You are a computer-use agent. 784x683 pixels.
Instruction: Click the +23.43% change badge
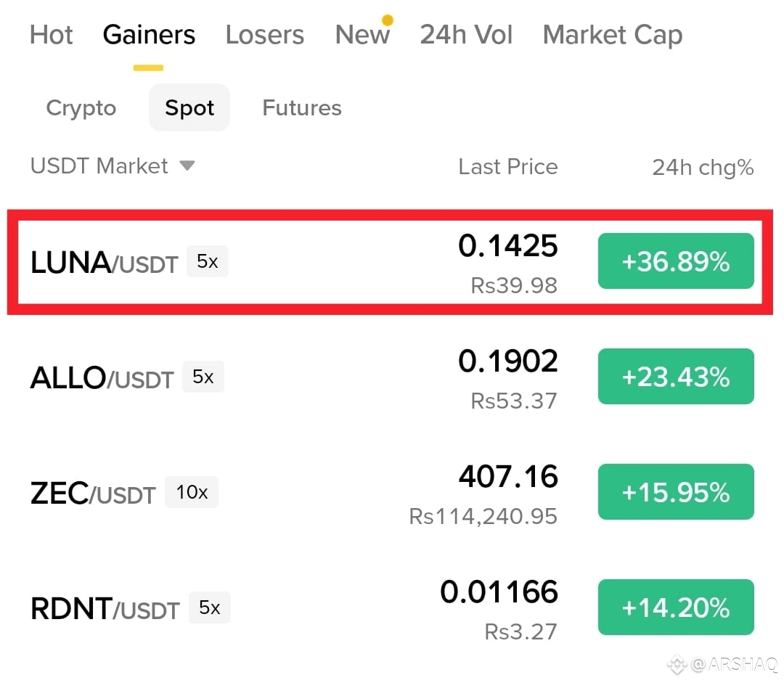pos(676,377)
